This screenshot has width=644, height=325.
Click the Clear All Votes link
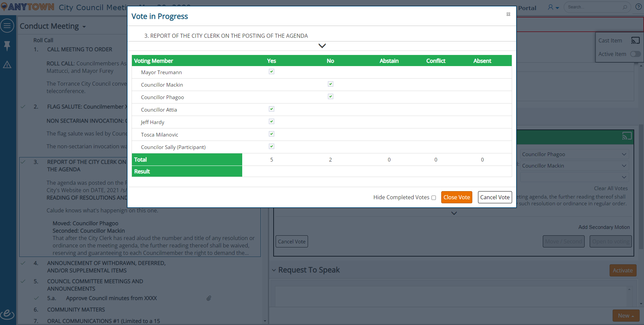point(611,188)
